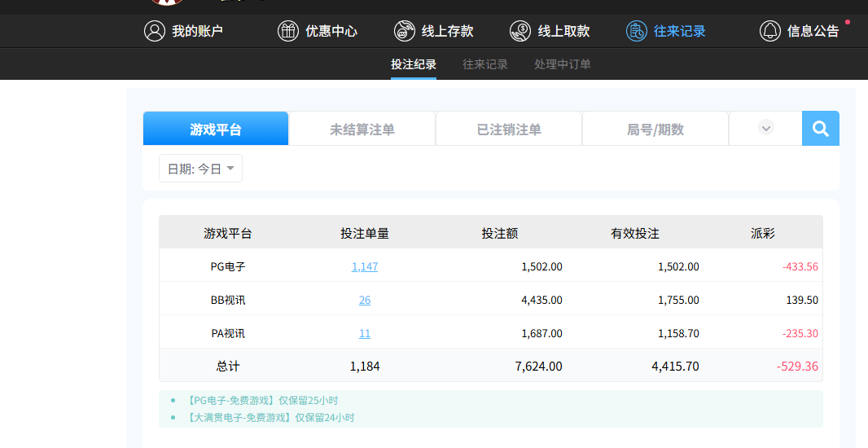Click the 派彩 column header
Viewport: 868px width, 448px height.
click(x=762, y=234)
